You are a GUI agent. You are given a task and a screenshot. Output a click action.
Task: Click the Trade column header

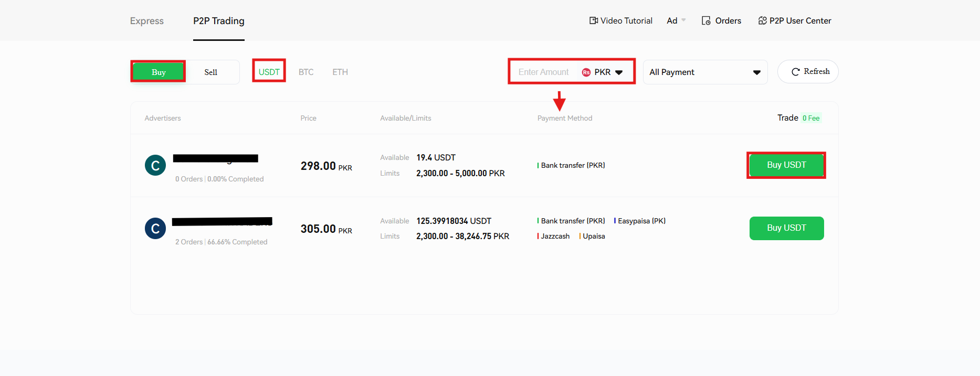click(x=788, y=118)
